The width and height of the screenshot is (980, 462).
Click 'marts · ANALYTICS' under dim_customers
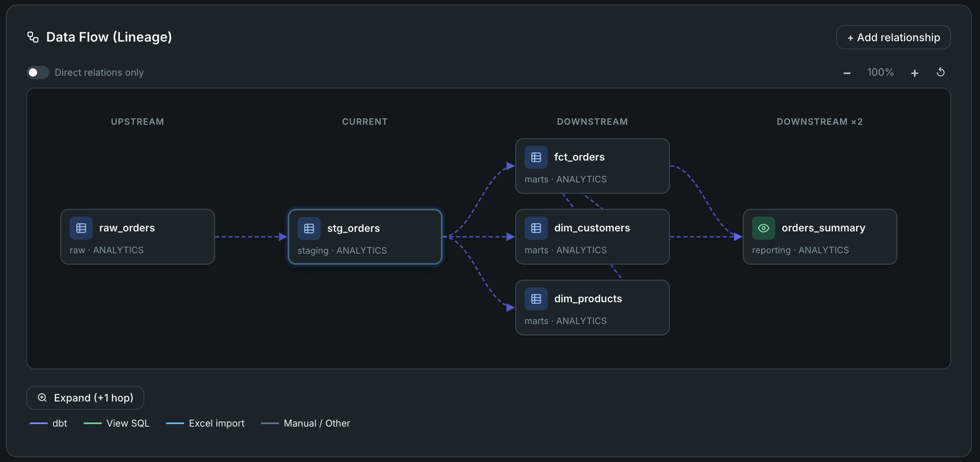tap(566, 250)
